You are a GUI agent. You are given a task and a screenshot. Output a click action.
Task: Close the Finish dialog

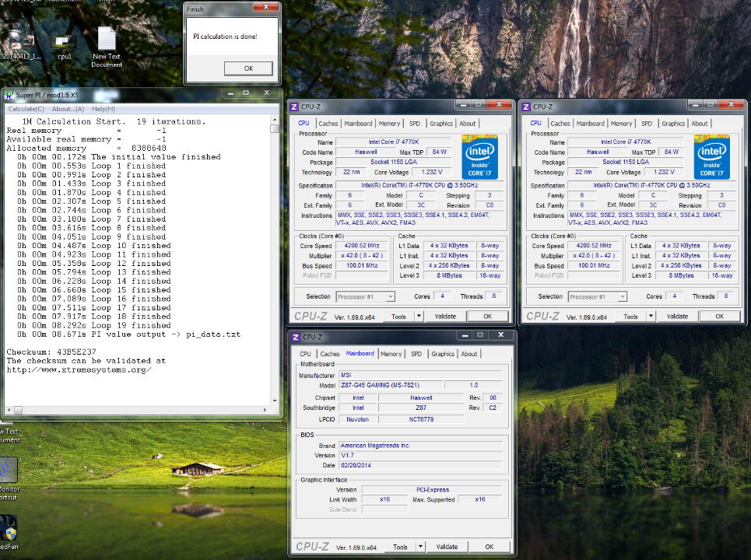point(267,7)
